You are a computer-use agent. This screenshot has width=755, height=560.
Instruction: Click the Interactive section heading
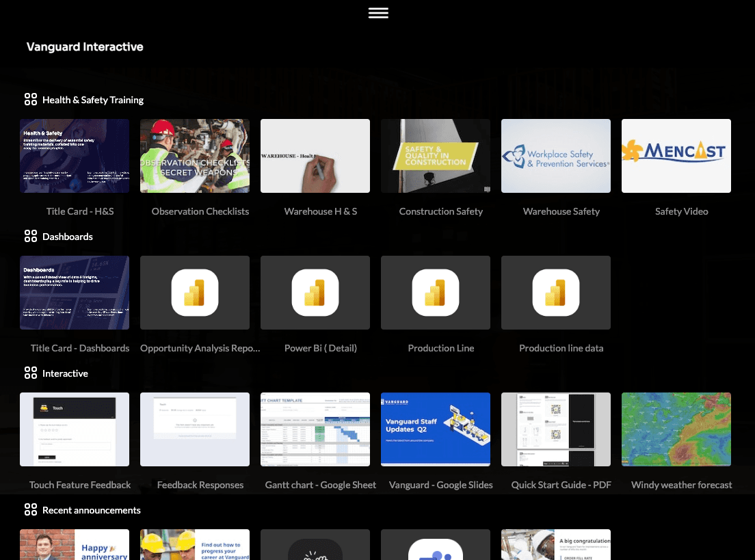click(65, 373)
